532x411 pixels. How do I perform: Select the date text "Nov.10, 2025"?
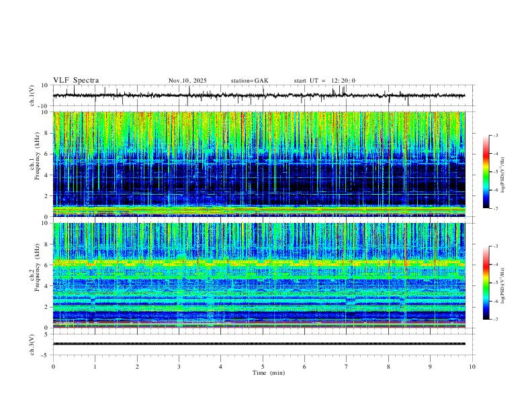coord(187,81)
